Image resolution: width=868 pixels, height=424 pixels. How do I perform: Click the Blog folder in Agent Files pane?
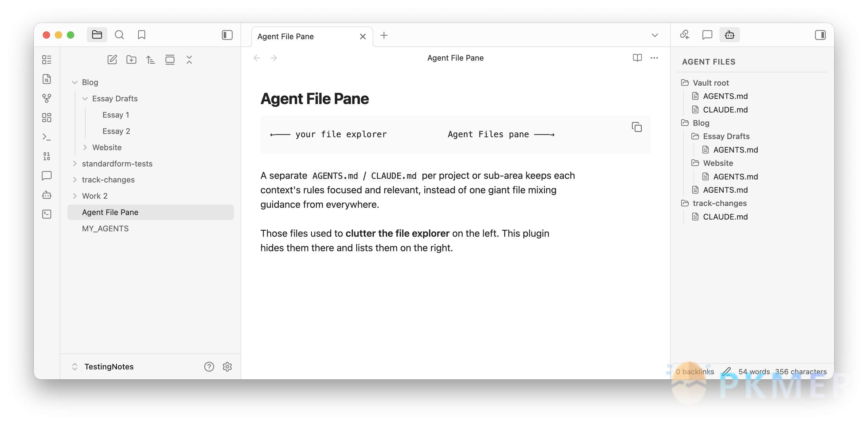[701, 123]
